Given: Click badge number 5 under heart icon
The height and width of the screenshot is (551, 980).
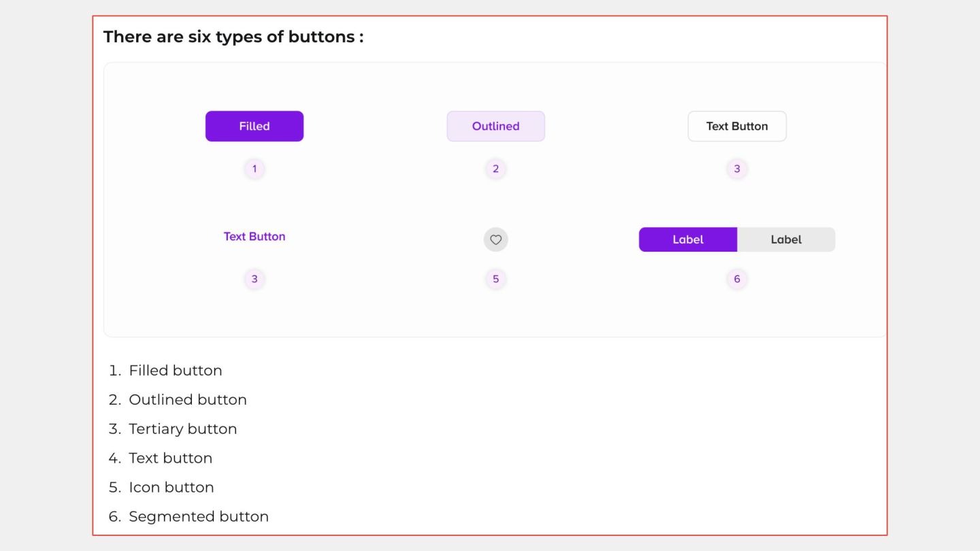Looking at the screenshot, I should (495, 279).
